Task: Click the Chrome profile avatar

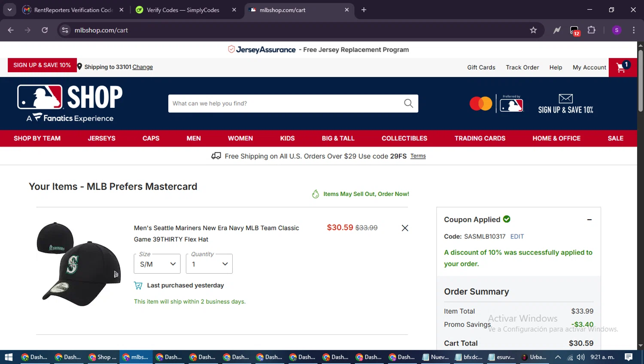Action: tap(617, 30)
